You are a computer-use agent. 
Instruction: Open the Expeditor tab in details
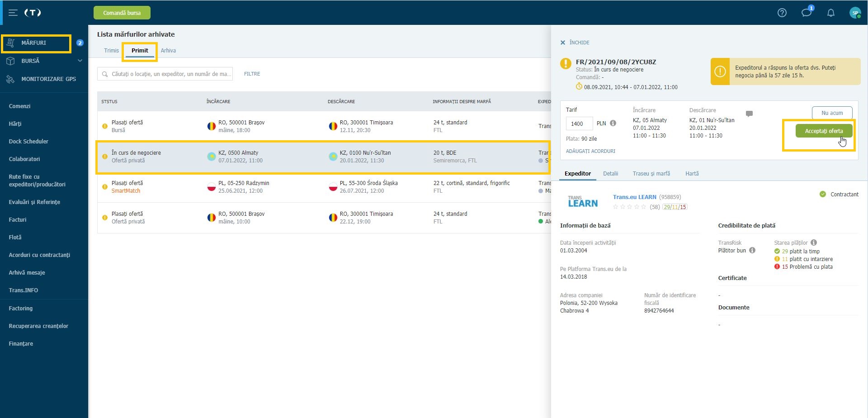(578, 174)
